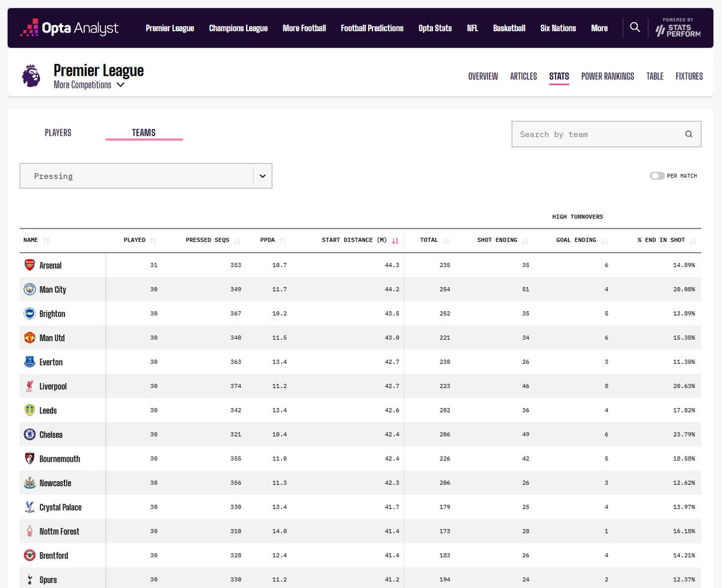
Task: Toggle Start Distance sort order arrows
Action: (x=395, y=240)
